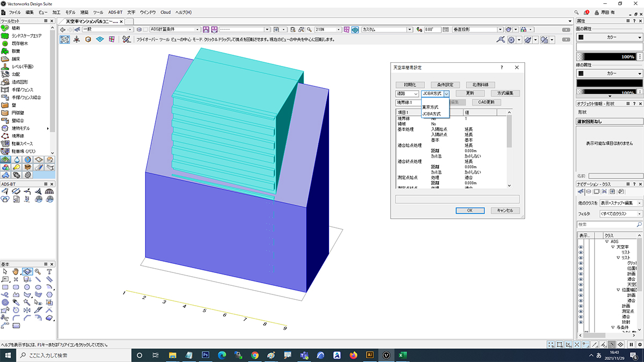Open the 建物モデル tool submenu

47,129
